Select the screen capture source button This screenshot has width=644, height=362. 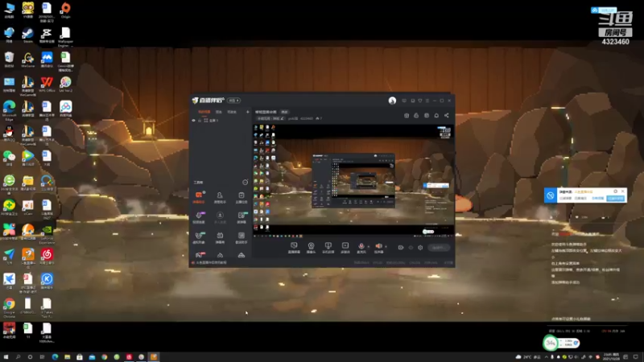(x=294, y=248)
